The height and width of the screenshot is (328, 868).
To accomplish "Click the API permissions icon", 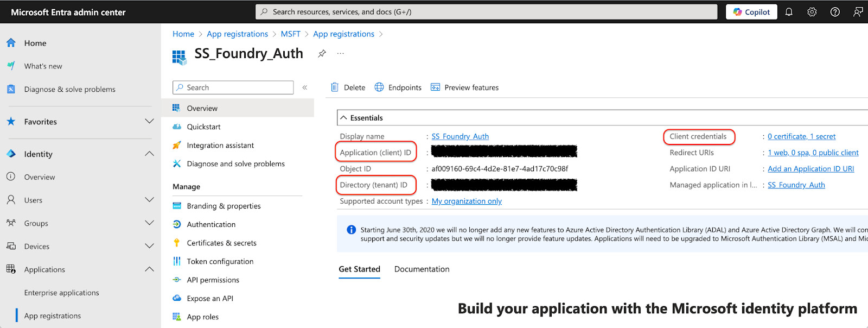I will coord(176,280).
